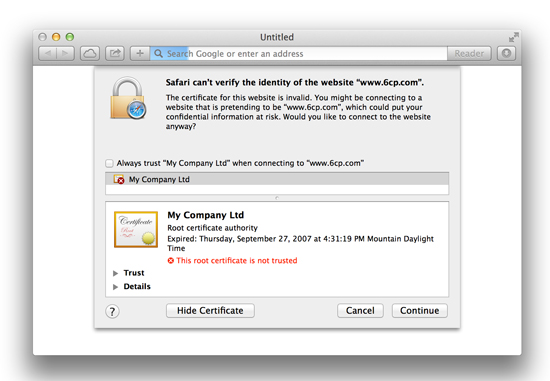Enable Always trust "My Company Ltd" checkbox
The height and width of the screenshot is (381, 550).
point(109,163)
